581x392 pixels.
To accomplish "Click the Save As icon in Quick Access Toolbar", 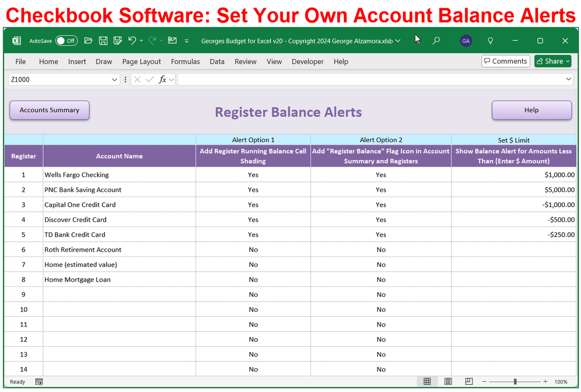I will pos(117,40).
